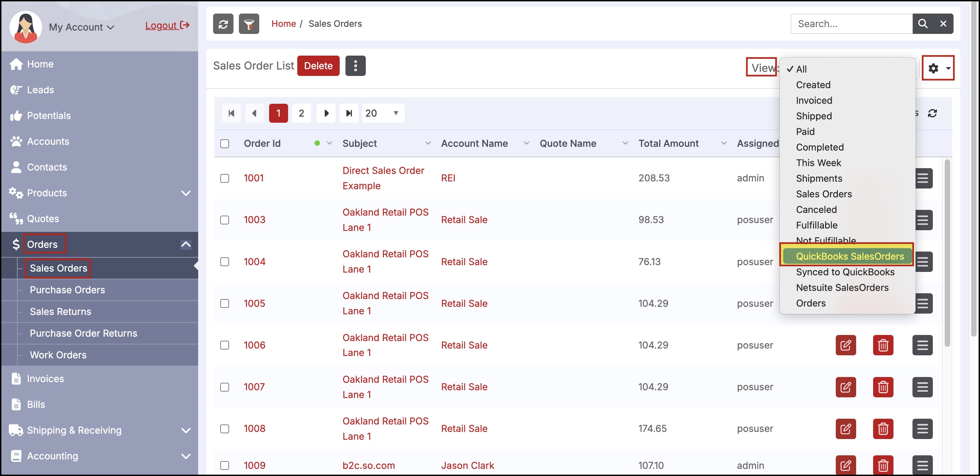This screenshot has height=476, width=980.
Task: Click the trash icon for order 1007
Action: tap(883, 387)
